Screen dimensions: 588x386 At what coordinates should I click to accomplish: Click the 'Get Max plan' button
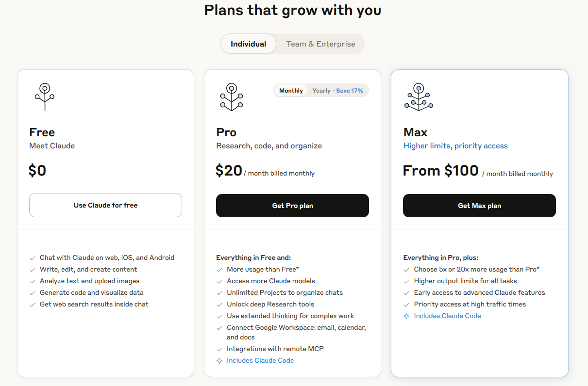tap(479, 206)
